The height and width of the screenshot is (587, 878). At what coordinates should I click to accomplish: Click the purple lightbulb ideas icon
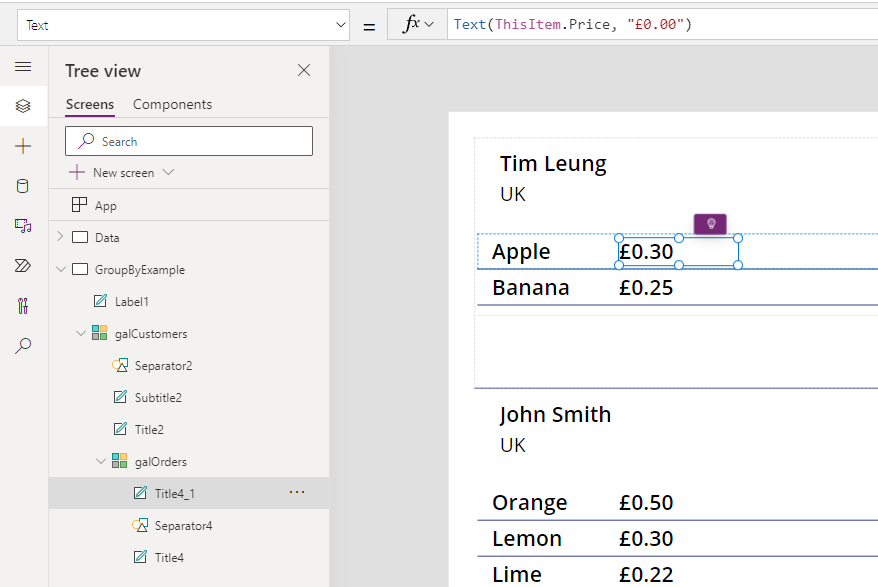[x=711, y=224]
